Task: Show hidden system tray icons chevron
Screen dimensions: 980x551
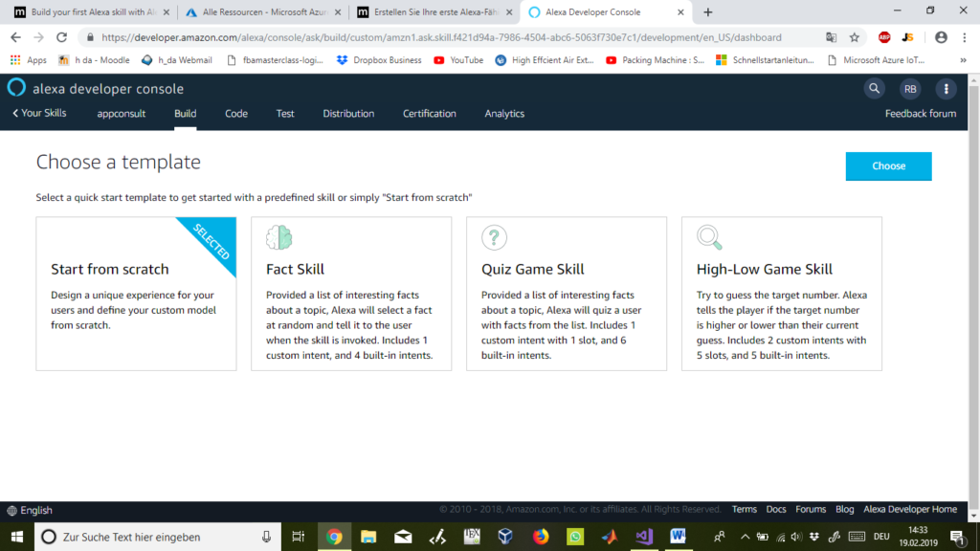Action: coord(745,537)
